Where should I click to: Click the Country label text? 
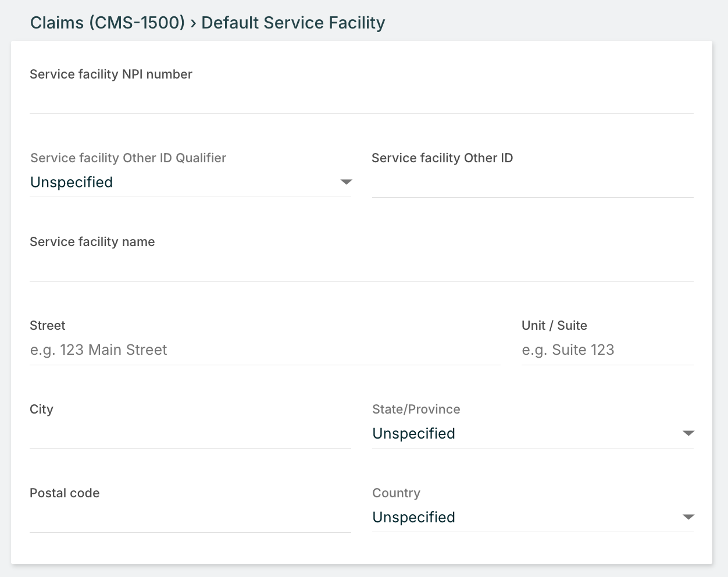click(396, 493)
